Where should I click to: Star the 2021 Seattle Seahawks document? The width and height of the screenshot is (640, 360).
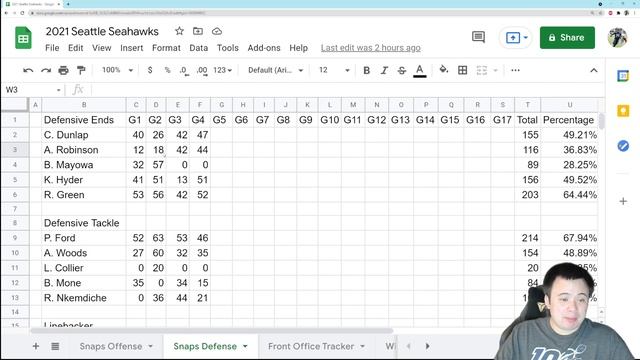(x=179, y=31)
